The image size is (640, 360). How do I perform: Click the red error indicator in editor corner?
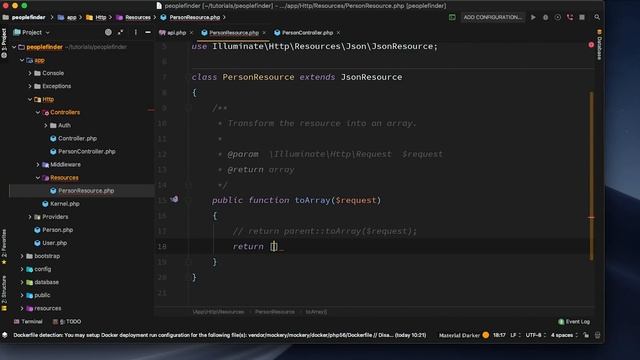(x=591, y=45)
